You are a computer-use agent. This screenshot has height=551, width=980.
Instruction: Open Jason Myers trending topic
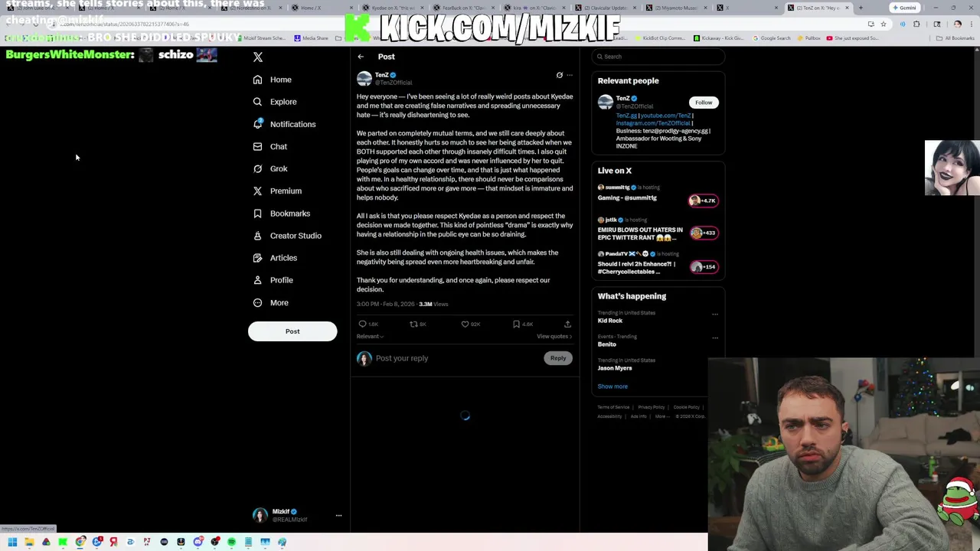click(615, 368)
